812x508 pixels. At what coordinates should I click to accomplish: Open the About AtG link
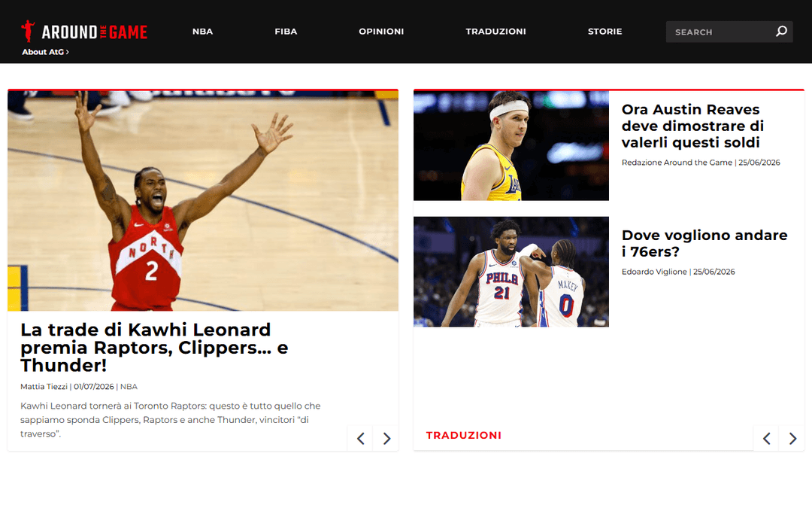tap(45, 52)
